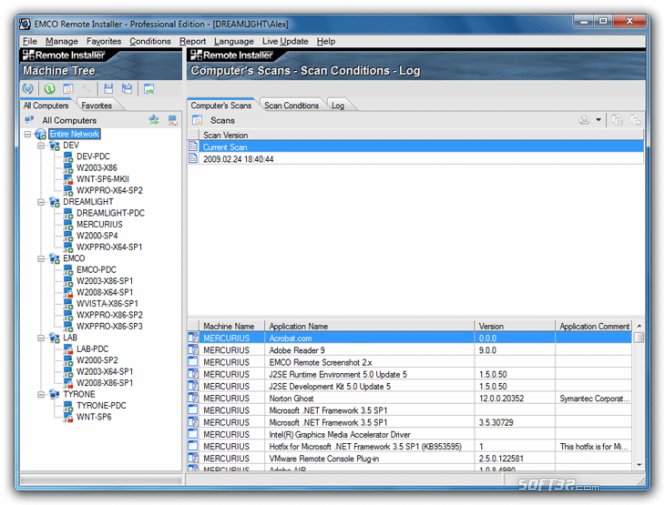Switch to the Favorites tab
This screenshot has width=665, height=505.
97,105
